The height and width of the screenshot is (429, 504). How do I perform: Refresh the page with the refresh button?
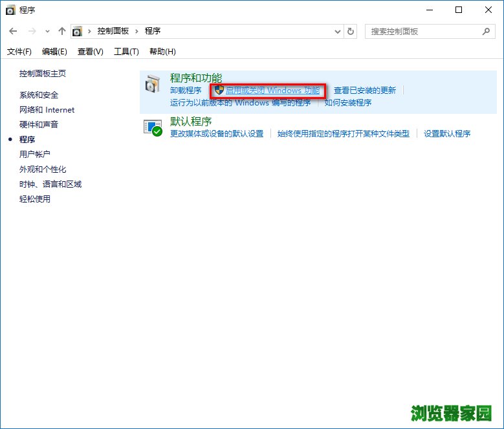(x=351, y=32)
